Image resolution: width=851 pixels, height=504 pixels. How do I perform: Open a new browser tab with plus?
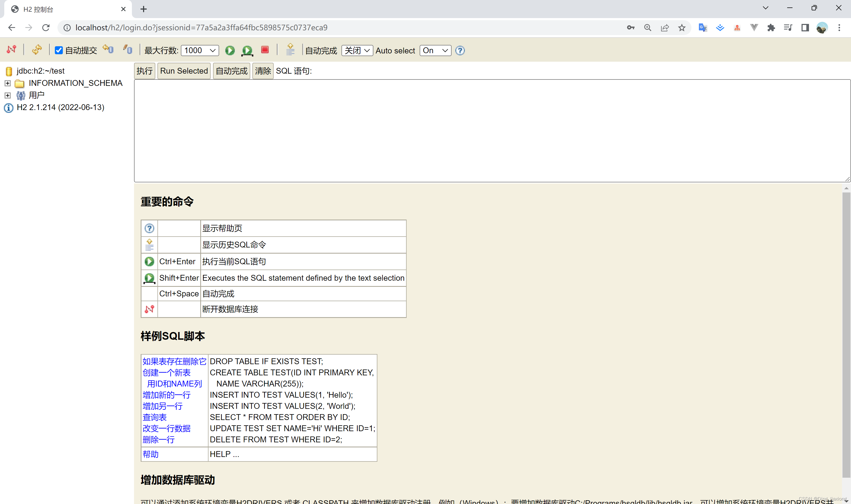coord(143,9)
